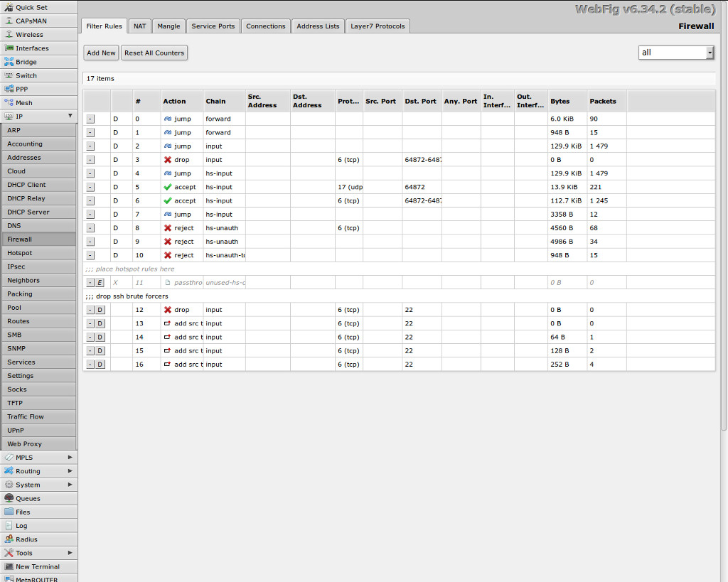Sort the table by Bytes column header
The image size is (728, 582).
point(560,102)
